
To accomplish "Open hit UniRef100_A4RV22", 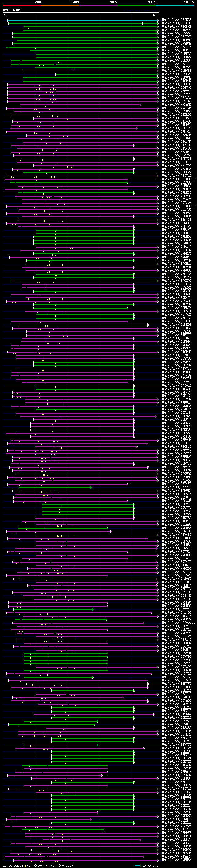I will [177, 30].
